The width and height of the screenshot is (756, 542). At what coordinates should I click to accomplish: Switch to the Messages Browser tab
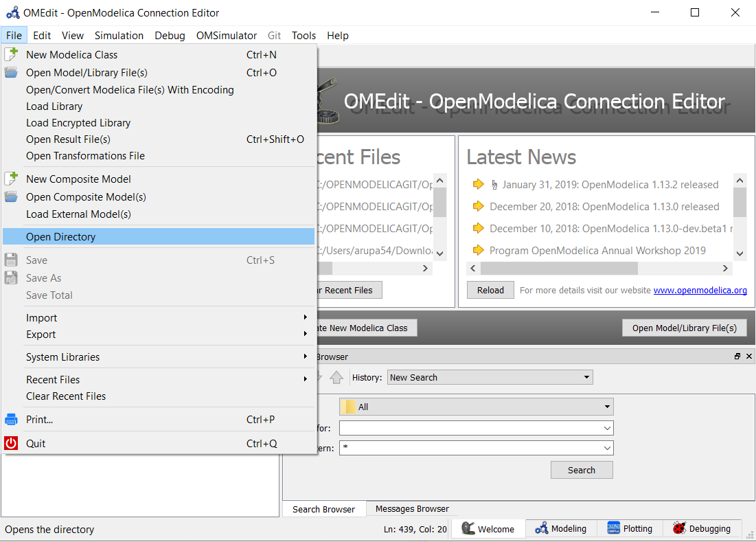tap(411, 508)
